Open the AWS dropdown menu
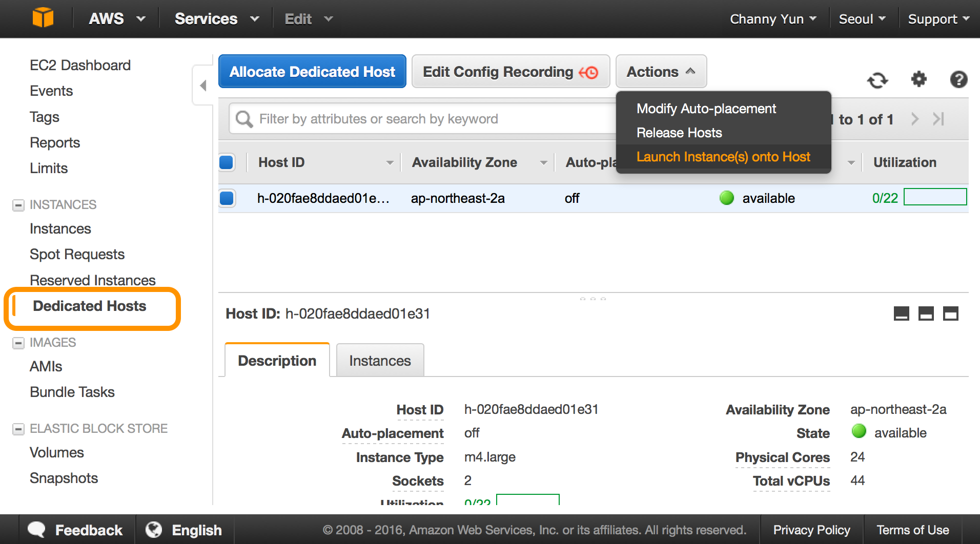The width and height of the screenshot is (980, 544). [x=117, y=19]
